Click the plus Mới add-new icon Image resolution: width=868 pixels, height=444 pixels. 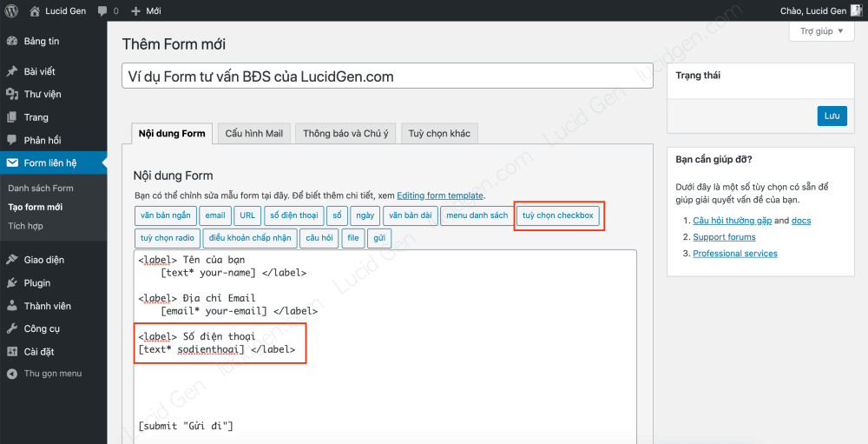[x=135, y=11]
